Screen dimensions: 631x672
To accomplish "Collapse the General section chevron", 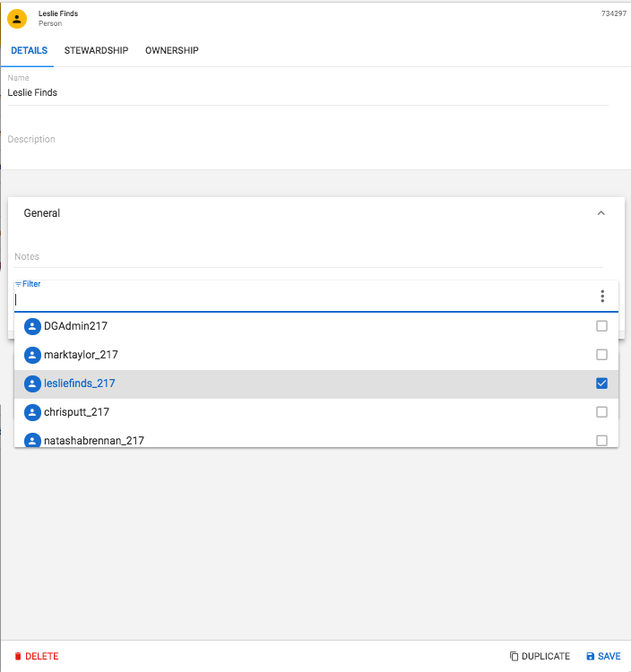I will (x=601, y=213).
